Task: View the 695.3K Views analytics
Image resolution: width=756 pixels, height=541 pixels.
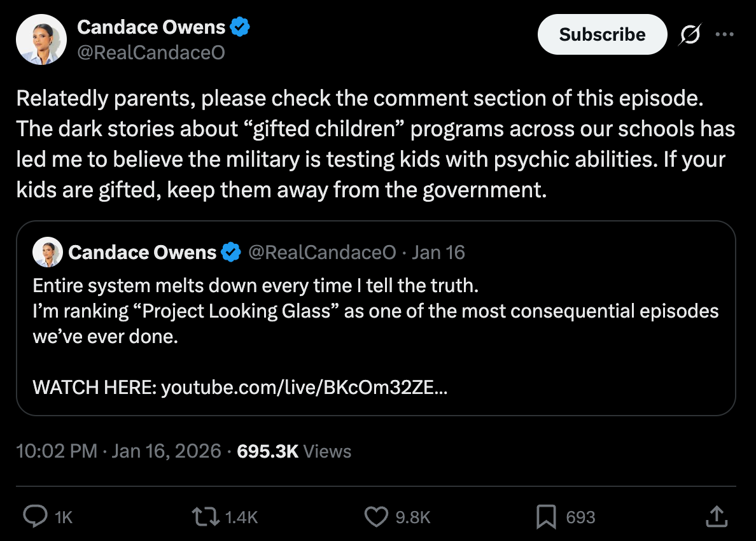Action: click(293, 452)
